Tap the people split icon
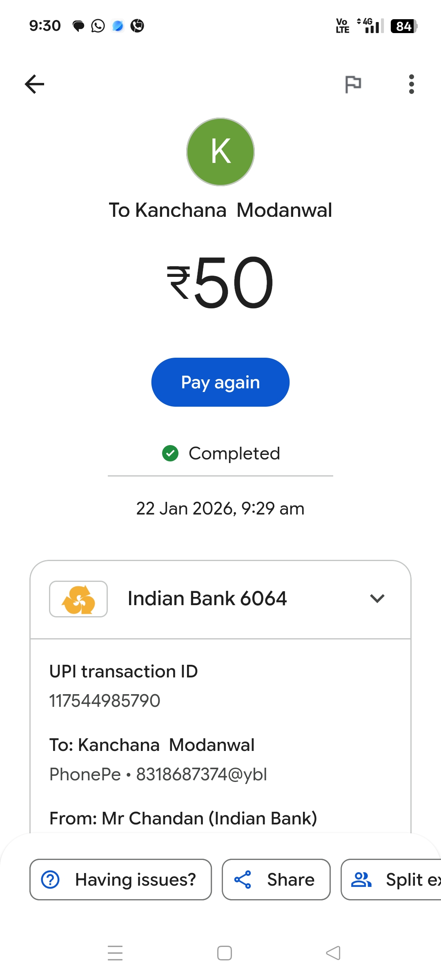The height and width of the screenshot is (980, 441). pos(361,880)
